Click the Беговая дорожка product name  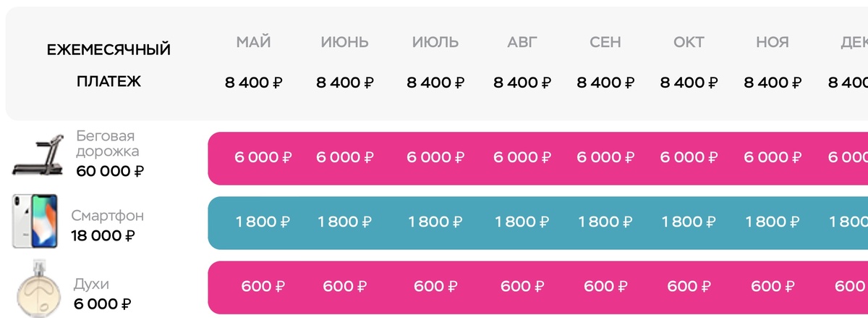[107, 143]
